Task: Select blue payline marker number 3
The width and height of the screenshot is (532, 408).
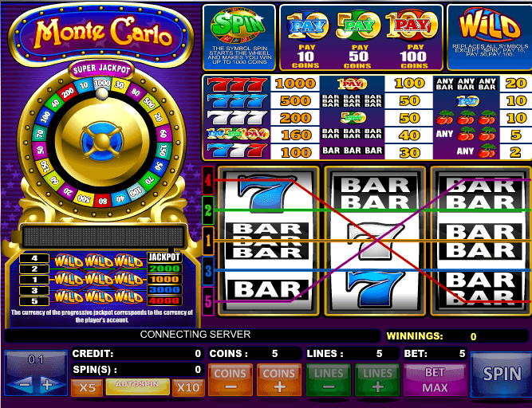Action: pos(208,271)
